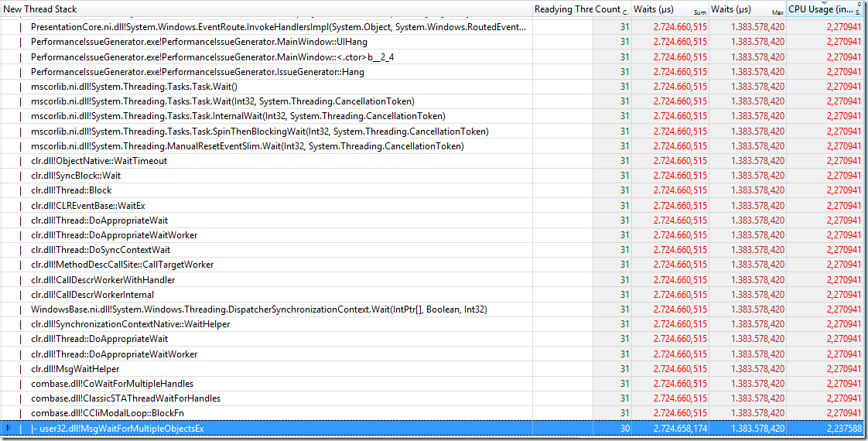The height and width of the screenshot is (441, 868).
Task: Expand the user32.dll!MsgWaitForMultipleObjectsEx row
Action: pyautogui.click(x=9, y=428)
